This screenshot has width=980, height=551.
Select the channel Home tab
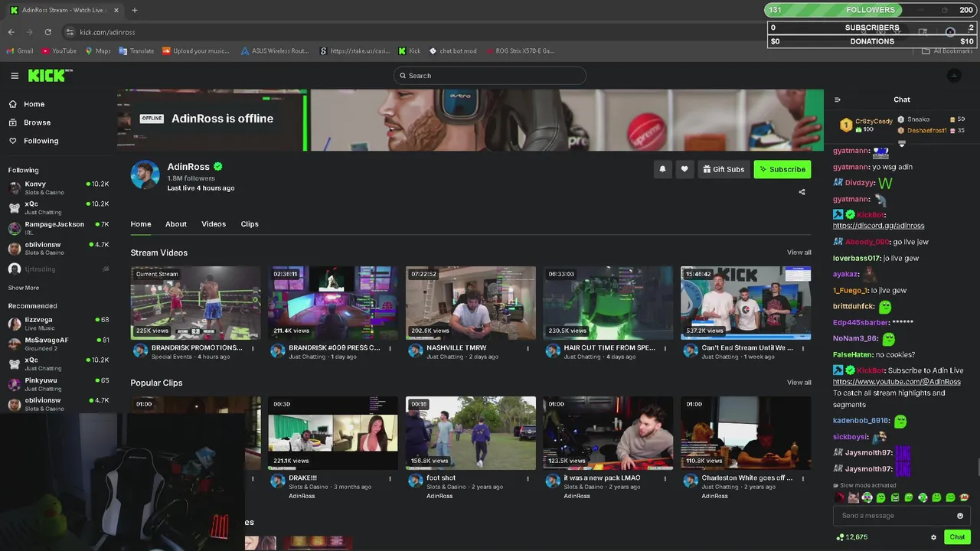click(x=141, y=224)
